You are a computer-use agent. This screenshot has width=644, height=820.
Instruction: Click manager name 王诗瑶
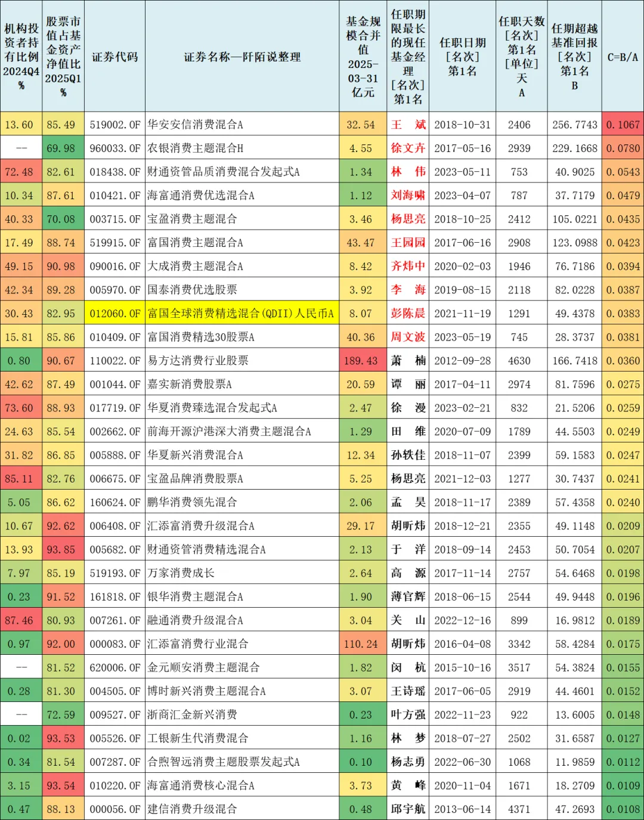(408, 691)
